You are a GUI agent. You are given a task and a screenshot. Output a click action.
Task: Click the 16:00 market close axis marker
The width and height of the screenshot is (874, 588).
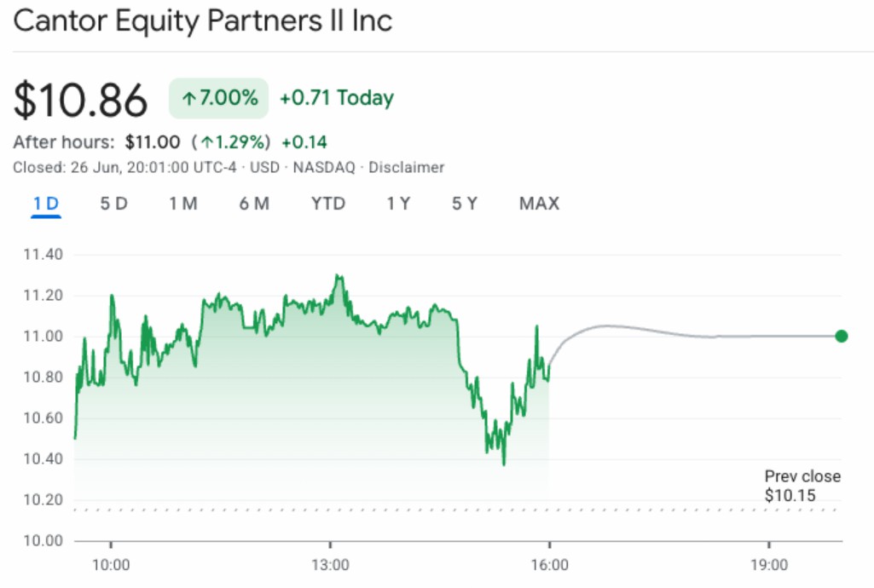[550, 565]
